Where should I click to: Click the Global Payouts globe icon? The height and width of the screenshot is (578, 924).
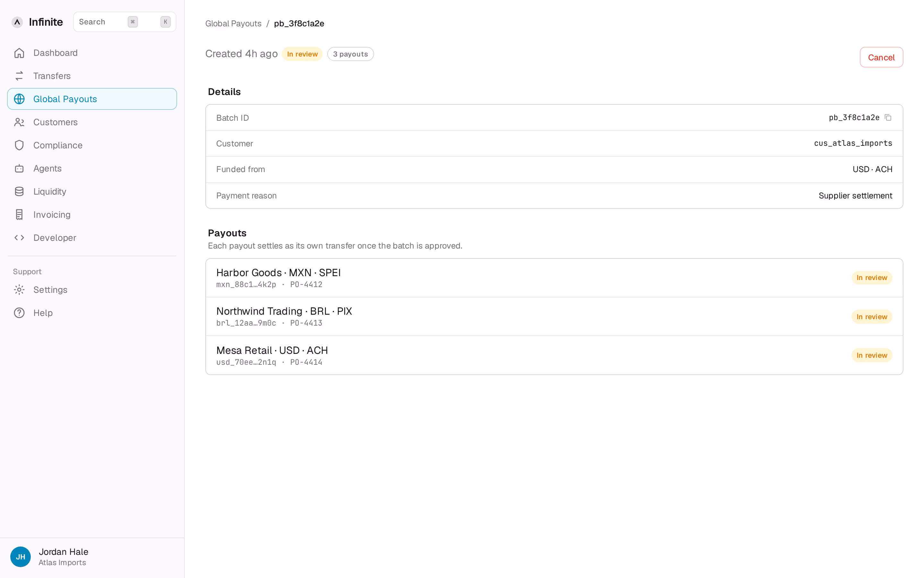(19, 99)
